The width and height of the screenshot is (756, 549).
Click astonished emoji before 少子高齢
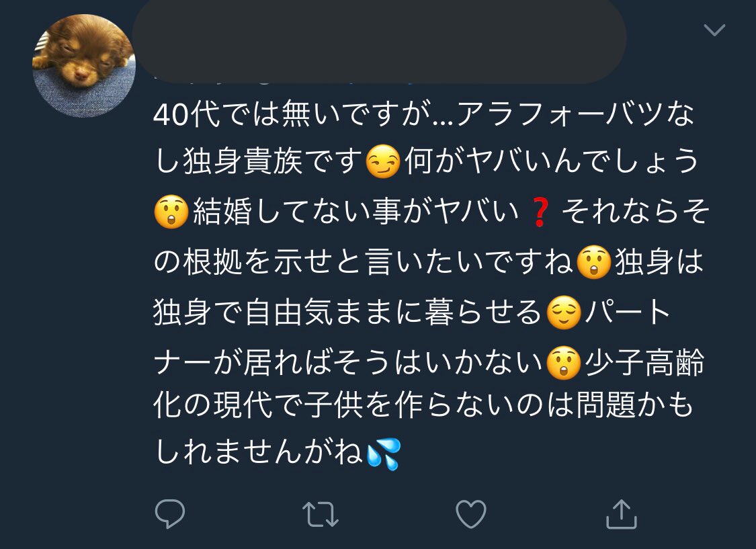point(564,363)
